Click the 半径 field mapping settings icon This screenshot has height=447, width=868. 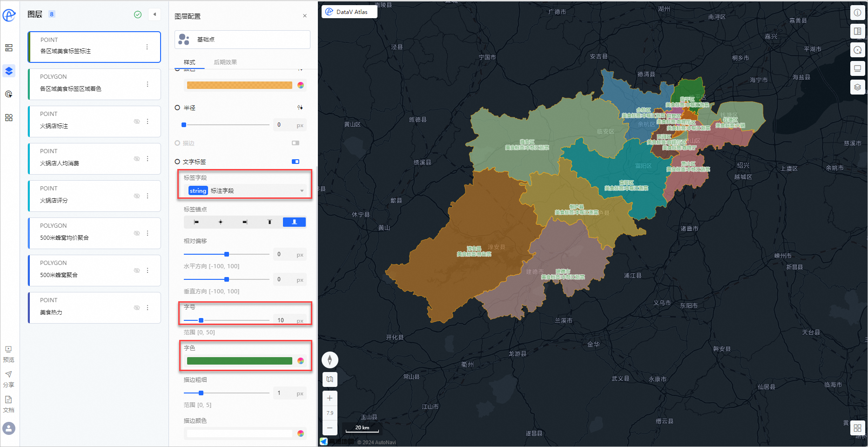coord(300,108)
